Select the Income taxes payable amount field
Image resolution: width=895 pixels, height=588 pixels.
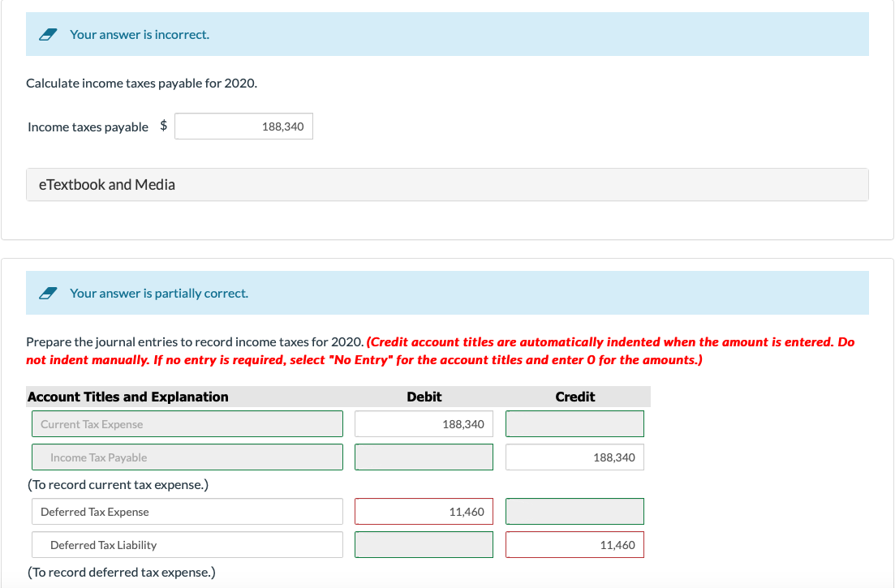click(x=243, y=126)
